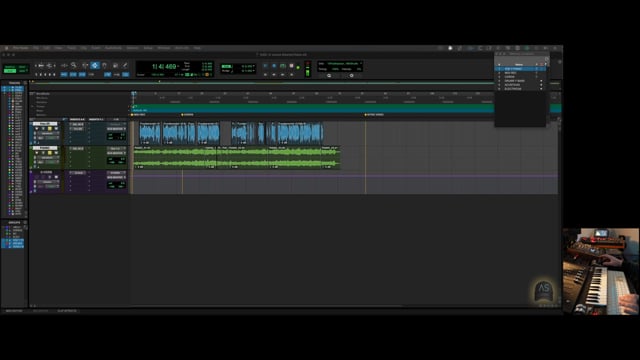
Task: Click the magnifier icon in the Memory Locations panel header
Action: pyautogui.click(x=547, y=60)
